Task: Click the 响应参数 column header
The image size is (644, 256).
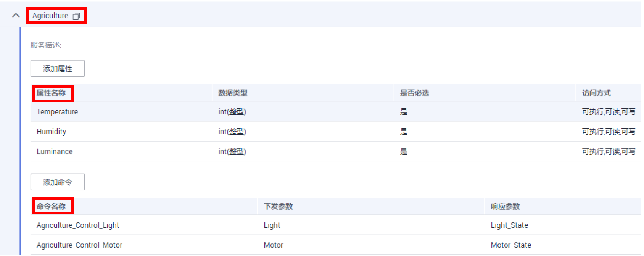Action: click(x=505, y=206)
